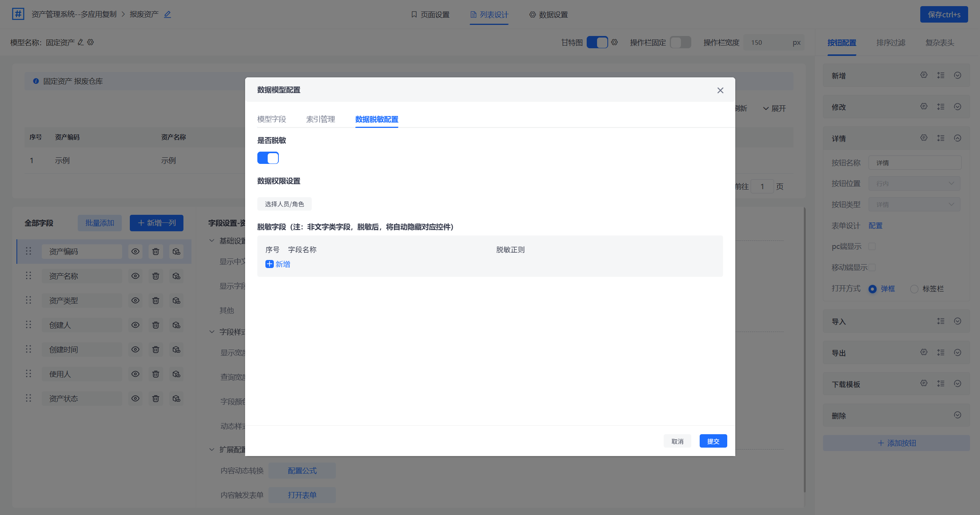Click the gear icon beside 固定资产 model name
This screenshot has height=515, width=980.
90,42
